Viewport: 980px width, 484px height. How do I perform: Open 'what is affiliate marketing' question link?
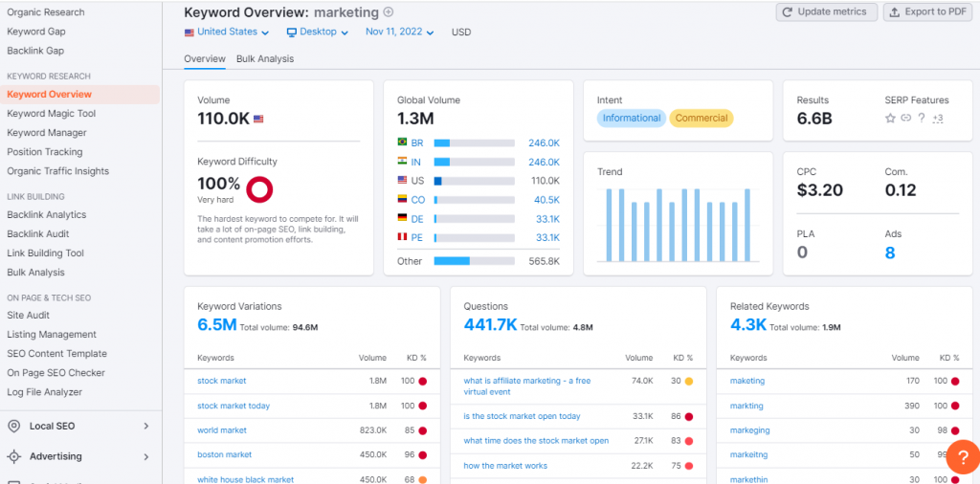click(x=527, y=386)
